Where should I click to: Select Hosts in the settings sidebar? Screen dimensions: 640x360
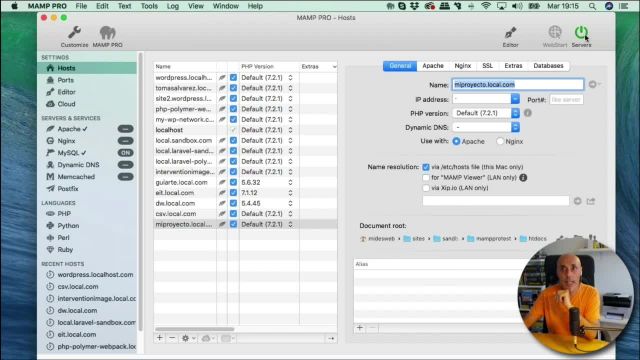(87, 68)
